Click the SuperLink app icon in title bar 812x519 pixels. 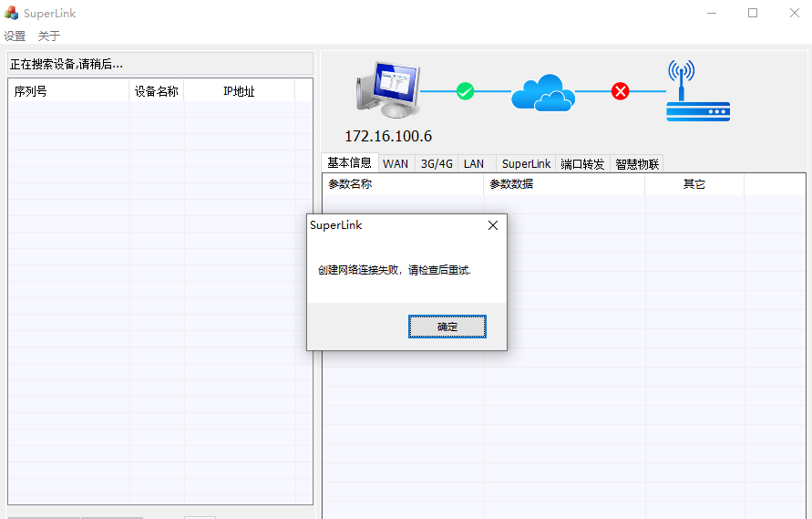pos(12,13)
